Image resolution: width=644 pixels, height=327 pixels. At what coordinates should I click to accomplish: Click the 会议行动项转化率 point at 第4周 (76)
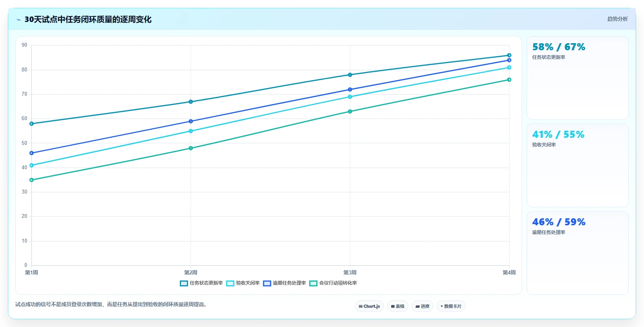point(509,80)
